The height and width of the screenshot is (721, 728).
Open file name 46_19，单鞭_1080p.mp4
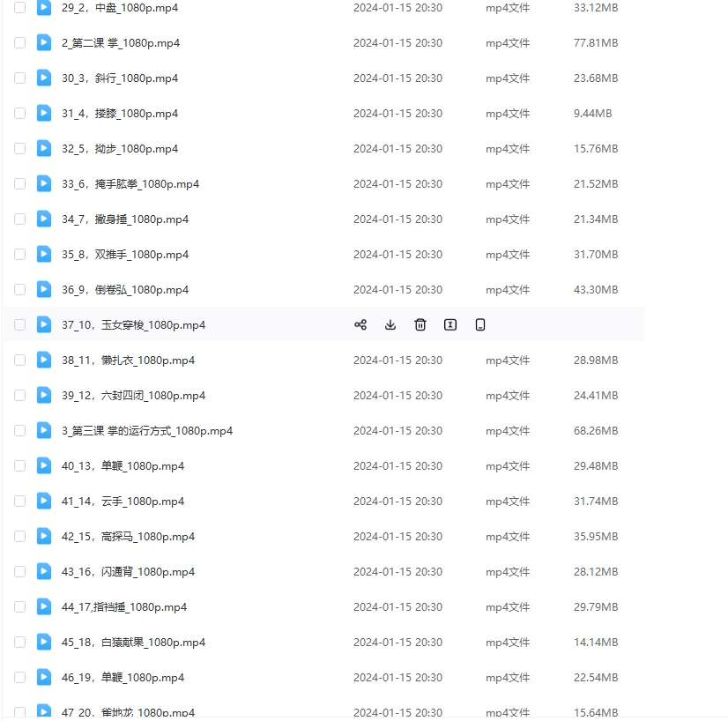click(123, 679)
